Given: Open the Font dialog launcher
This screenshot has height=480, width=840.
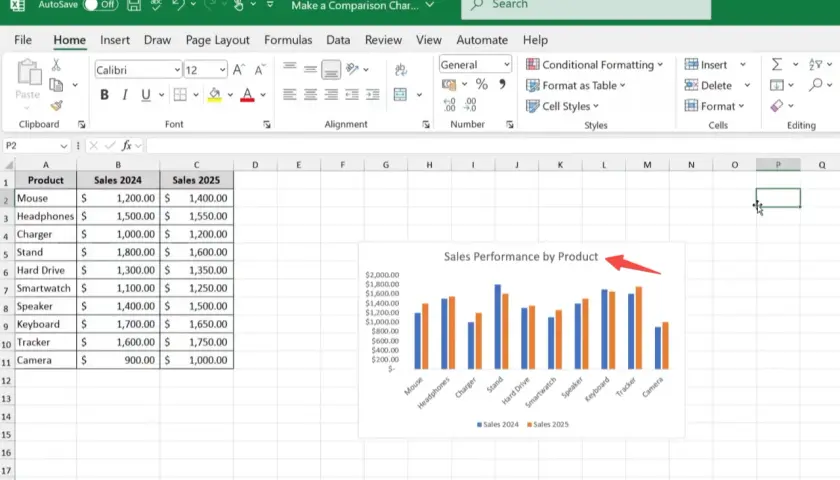Looking at the screenshot, I should pyautogui.click(x=267, y=125).
